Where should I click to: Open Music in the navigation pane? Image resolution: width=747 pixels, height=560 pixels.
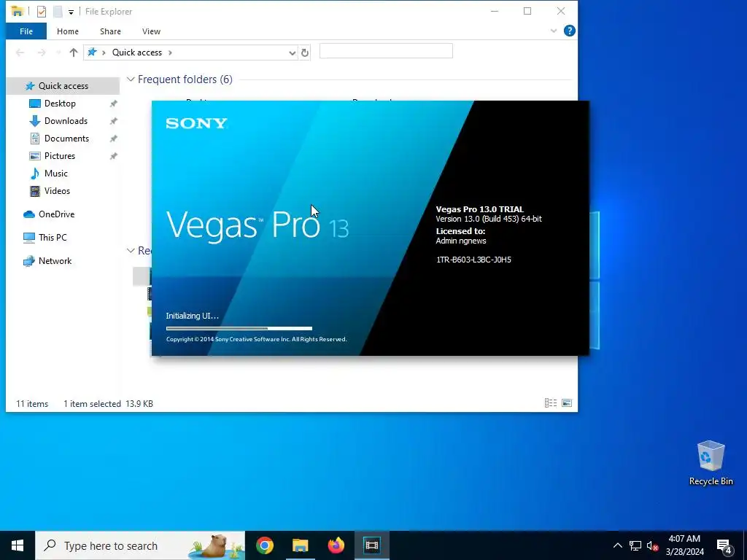click(55, 174)
